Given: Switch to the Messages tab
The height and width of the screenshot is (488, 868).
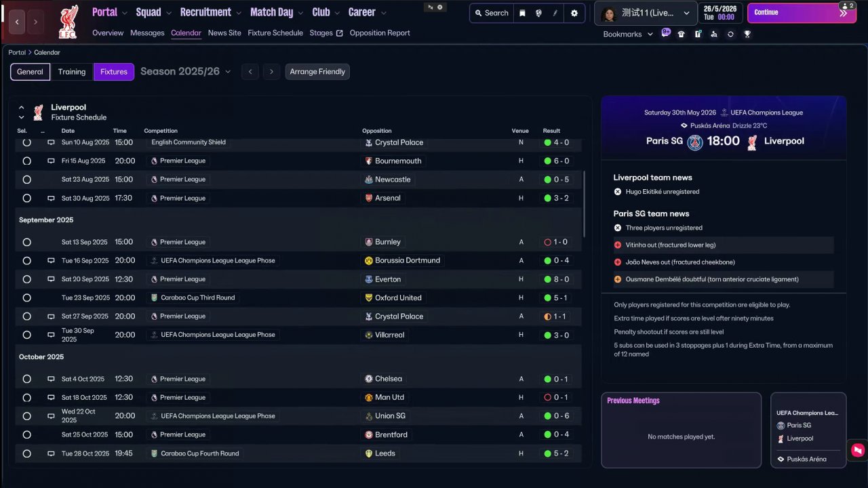Looking at the screenshot, I should click(147, 33).
